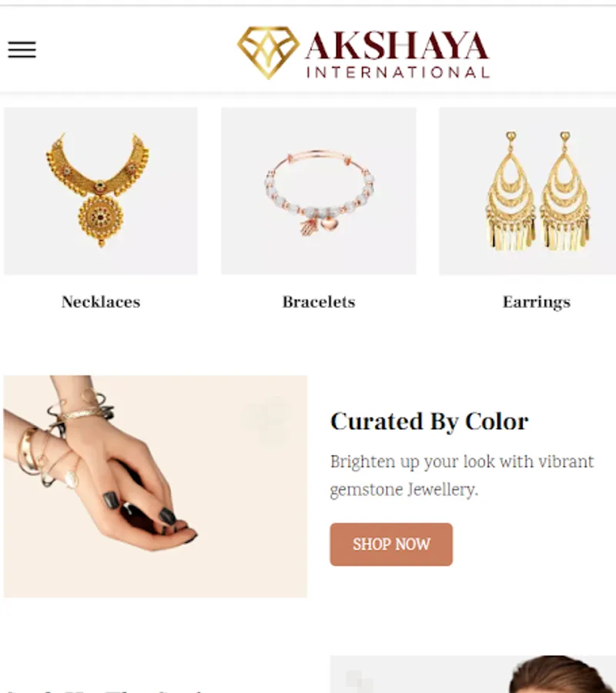
Task: Select the Necklaces category label
Action: click(x=101, y=302)
